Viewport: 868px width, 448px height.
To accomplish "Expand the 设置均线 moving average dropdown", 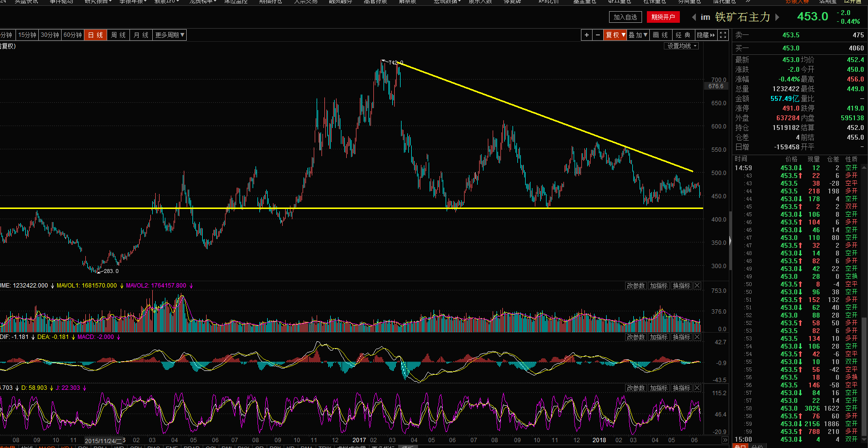I will coord(681,46).
